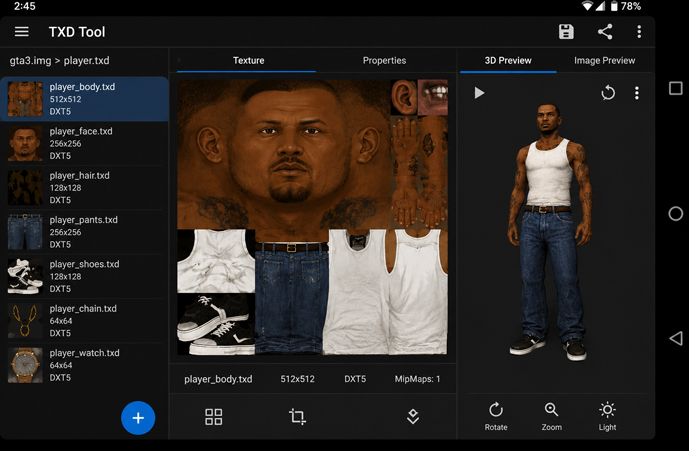Tap the player_watch.txd thumbnail image
Screen dimensions: 689x451
pyautogui.click(x=25, y=365)
